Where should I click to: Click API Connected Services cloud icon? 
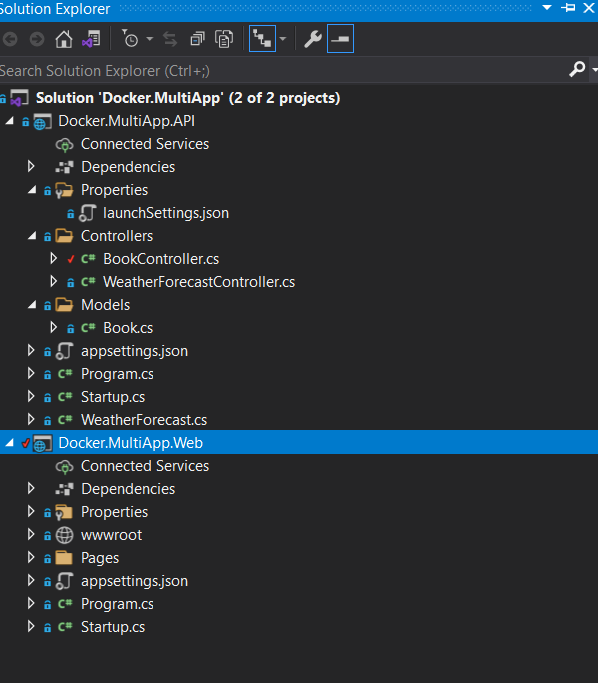click(64, 145)
